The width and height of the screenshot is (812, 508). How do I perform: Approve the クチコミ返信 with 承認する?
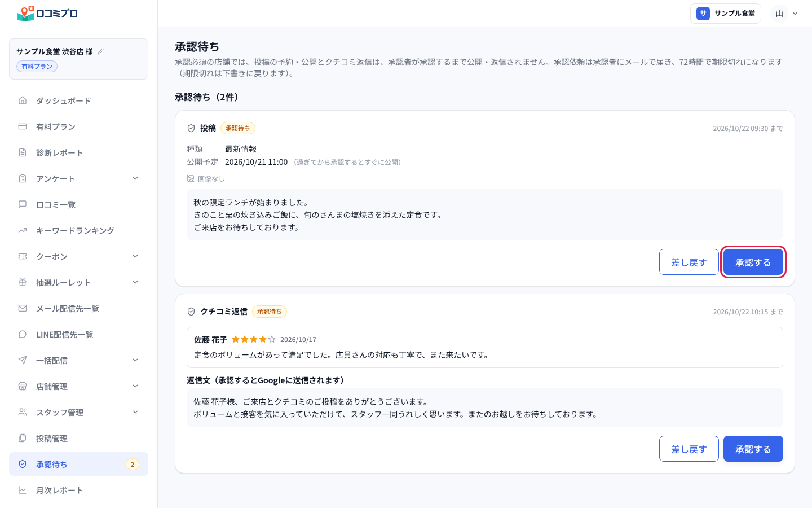tap(753, 449)
